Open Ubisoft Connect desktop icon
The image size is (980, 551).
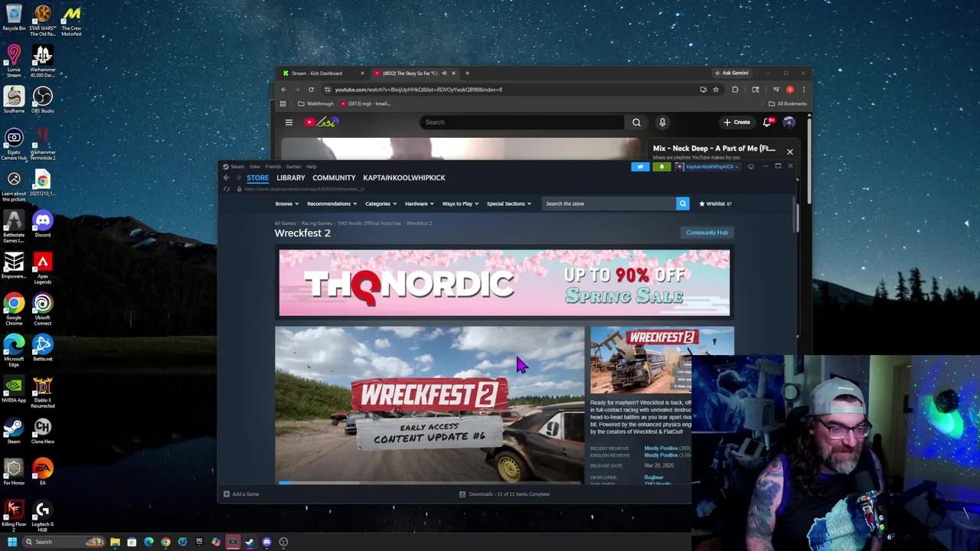click(43, 309)
